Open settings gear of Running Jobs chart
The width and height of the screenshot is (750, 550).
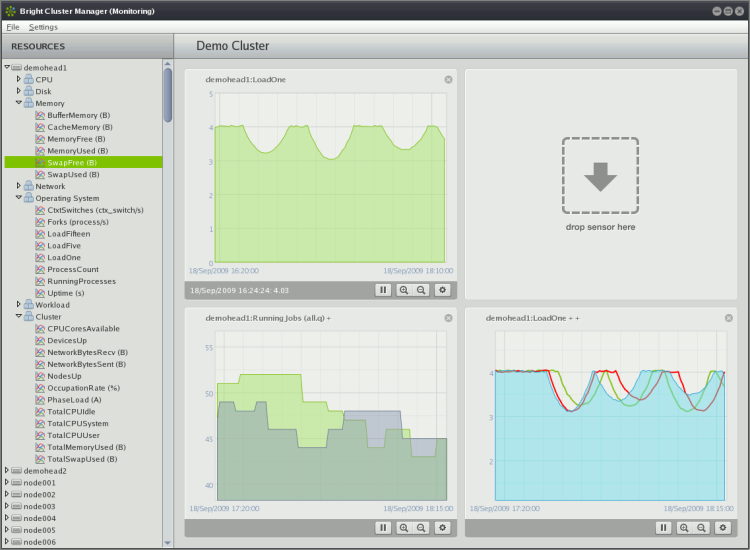442,528
